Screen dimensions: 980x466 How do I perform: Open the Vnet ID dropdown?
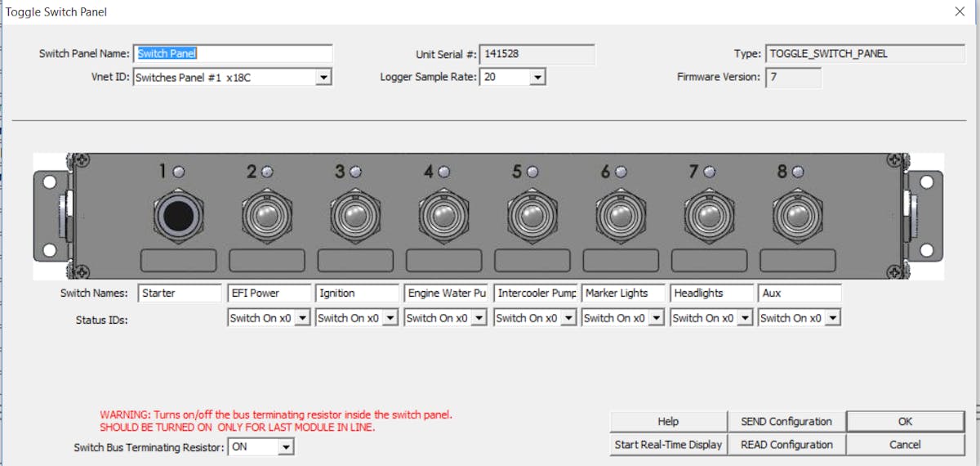[x=323, y=78]
